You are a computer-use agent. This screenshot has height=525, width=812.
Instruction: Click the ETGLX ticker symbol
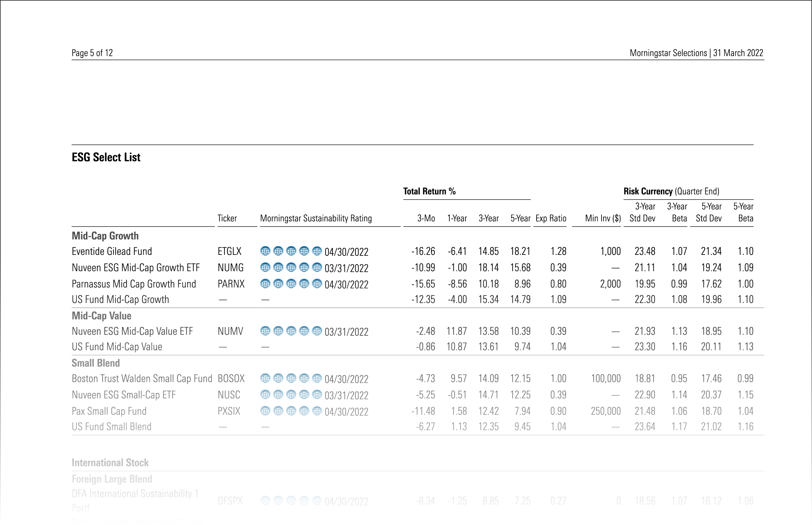coord(229,252)
